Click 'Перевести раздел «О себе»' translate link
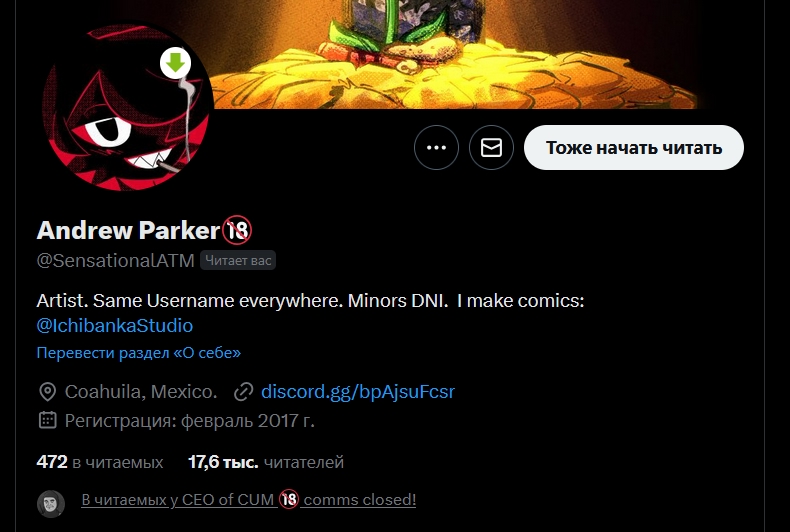The height and width of the screenshot is (532, 790). pos(139,353)
